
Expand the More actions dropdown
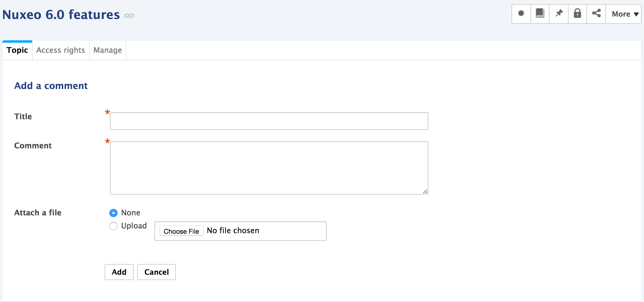coord(624,14)
